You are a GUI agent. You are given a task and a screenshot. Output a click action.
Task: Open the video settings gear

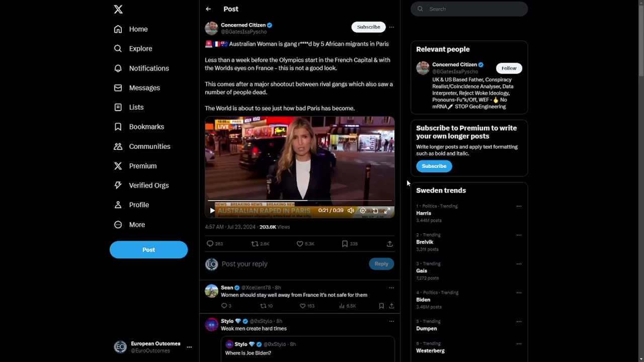click(363, 211)
